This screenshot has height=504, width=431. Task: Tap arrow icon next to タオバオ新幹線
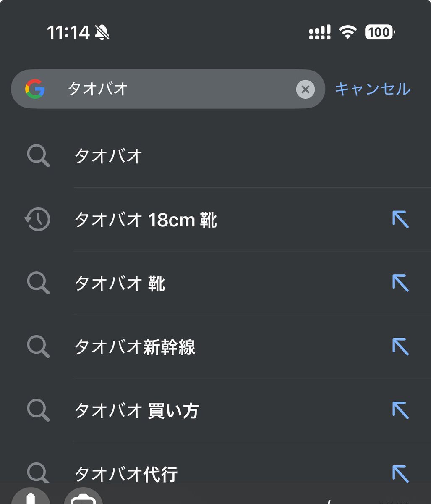pyautogui.click(x=400, y=346)
